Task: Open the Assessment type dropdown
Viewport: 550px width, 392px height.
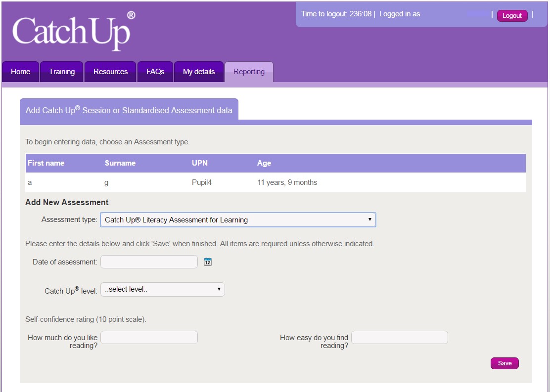Action: [x=238, y=220]
